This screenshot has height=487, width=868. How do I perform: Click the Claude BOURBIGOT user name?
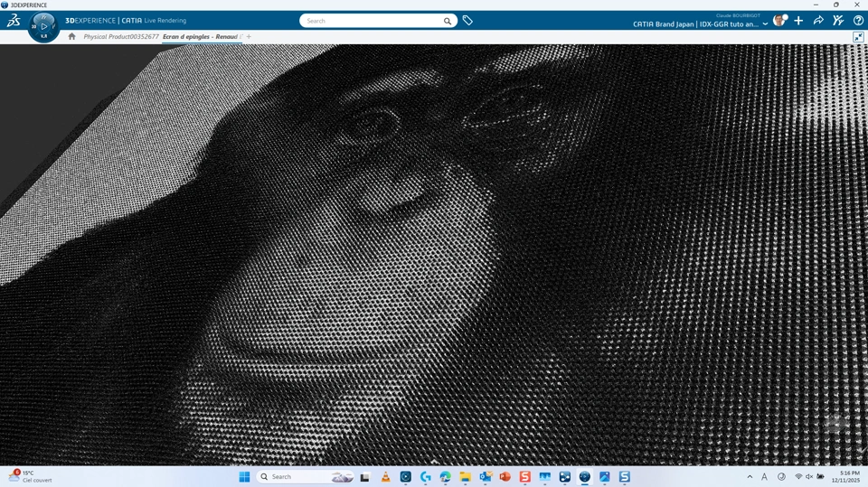[x=738, y=15]
